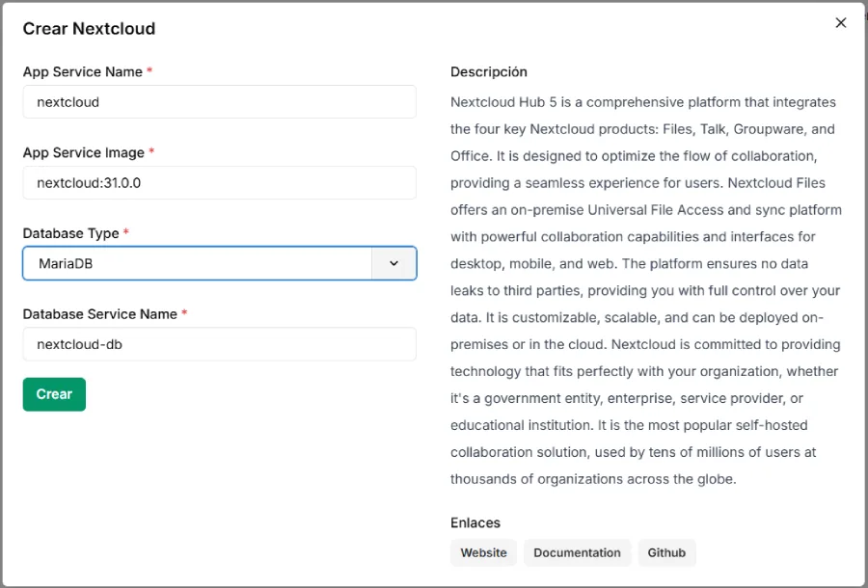Image resolution: width=868 pixels, height=588 pixels.
Task: Click the Descripción heading
Action: tap(489, 72)
